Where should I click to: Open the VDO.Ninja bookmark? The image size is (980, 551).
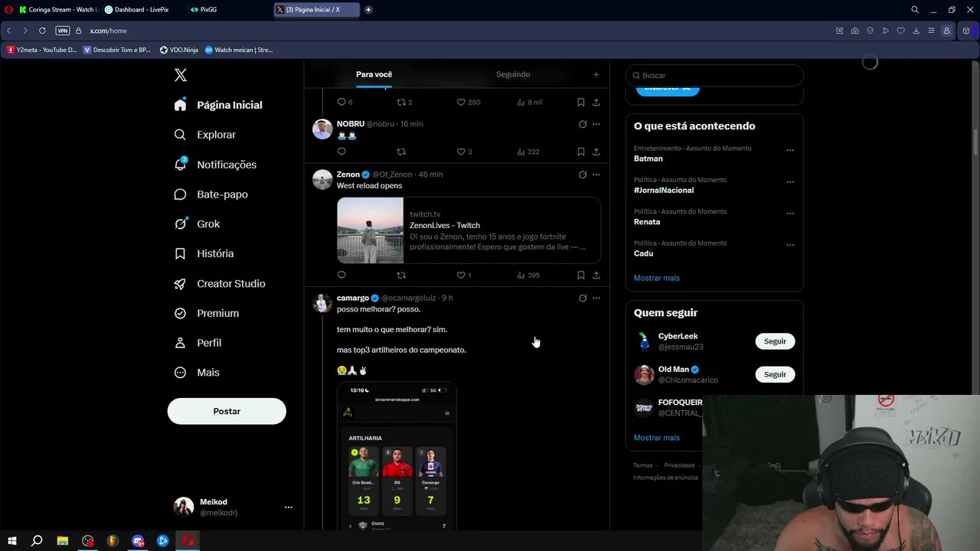[179, 50]
